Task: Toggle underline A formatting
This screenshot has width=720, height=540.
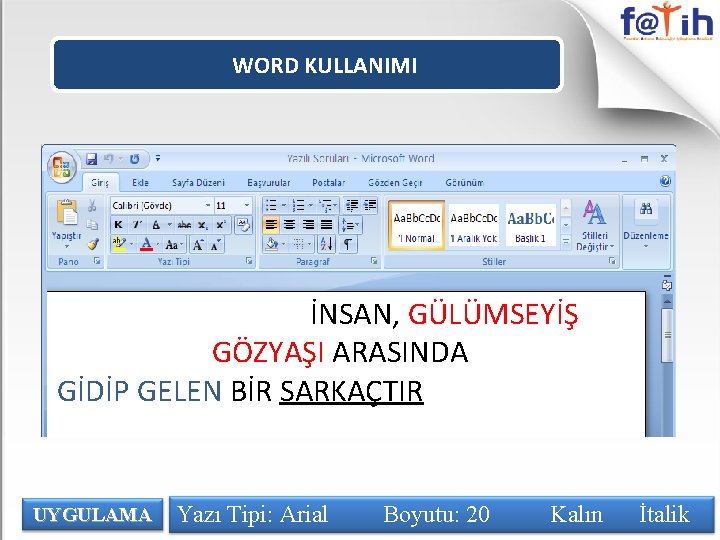Action: 156,225
